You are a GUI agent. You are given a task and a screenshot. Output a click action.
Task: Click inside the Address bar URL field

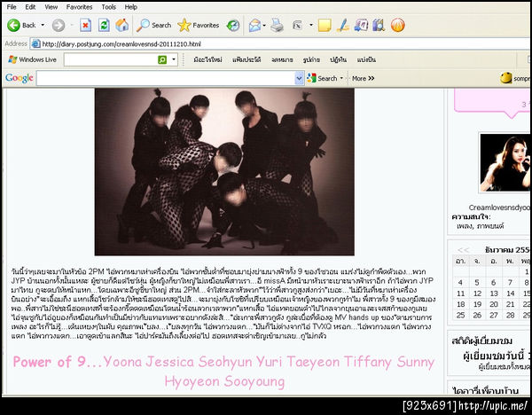pyautogui.click(x=280, y=43)
